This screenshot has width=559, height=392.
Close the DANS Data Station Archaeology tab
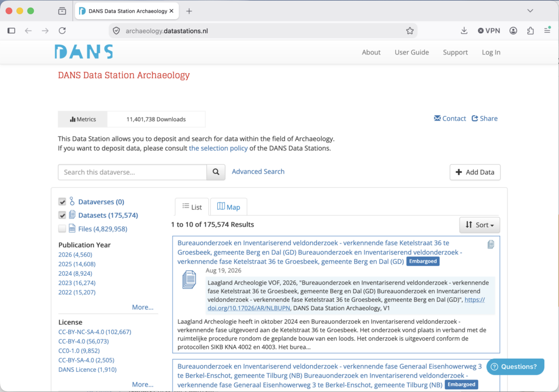171,11
